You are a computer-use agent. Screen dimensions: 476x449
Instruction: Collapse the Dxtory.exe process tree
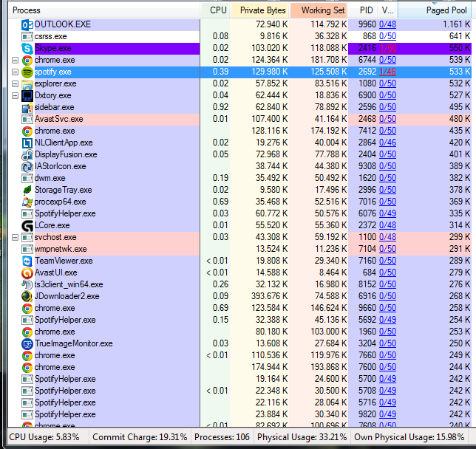[x=15, y=96]
